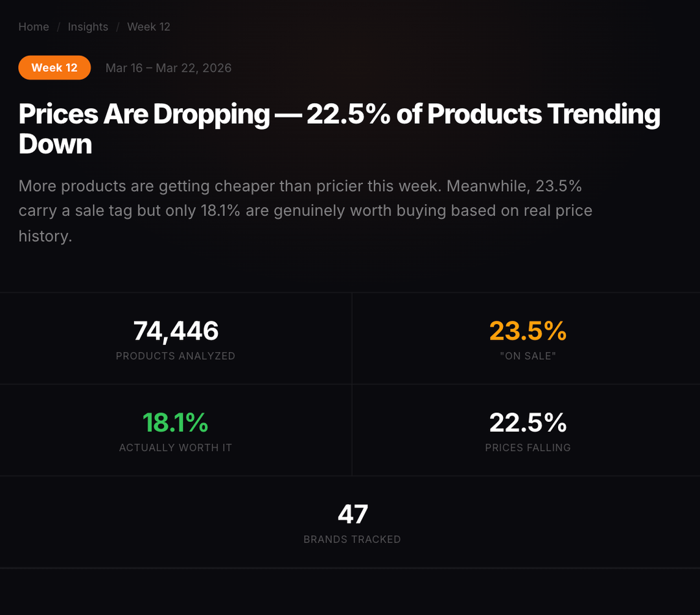Select the Prices Falling label
700x615 pixels.
[528, 447]
